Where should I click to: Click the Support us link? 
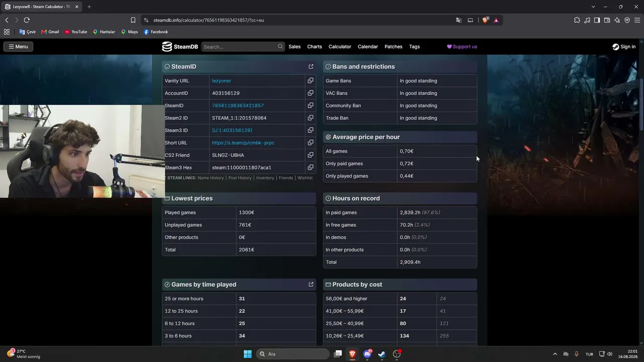[x=462, y=47]
